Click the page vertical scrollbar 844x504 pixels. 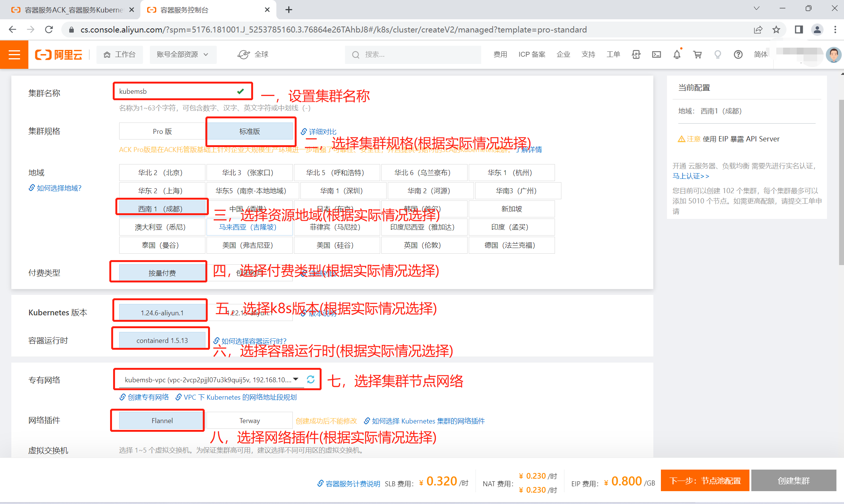point(841,181)
